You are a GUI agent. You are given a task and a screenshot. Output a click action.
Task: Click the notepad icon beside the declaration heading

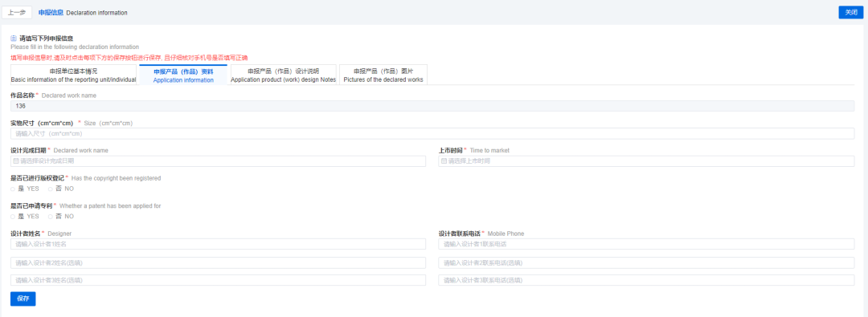coord(14,39)
